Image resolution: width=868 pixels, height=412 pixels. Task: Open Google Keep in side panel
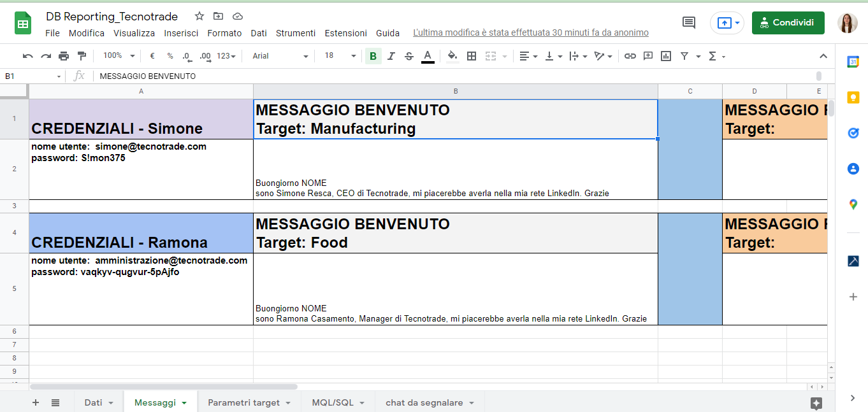[853, 97]
